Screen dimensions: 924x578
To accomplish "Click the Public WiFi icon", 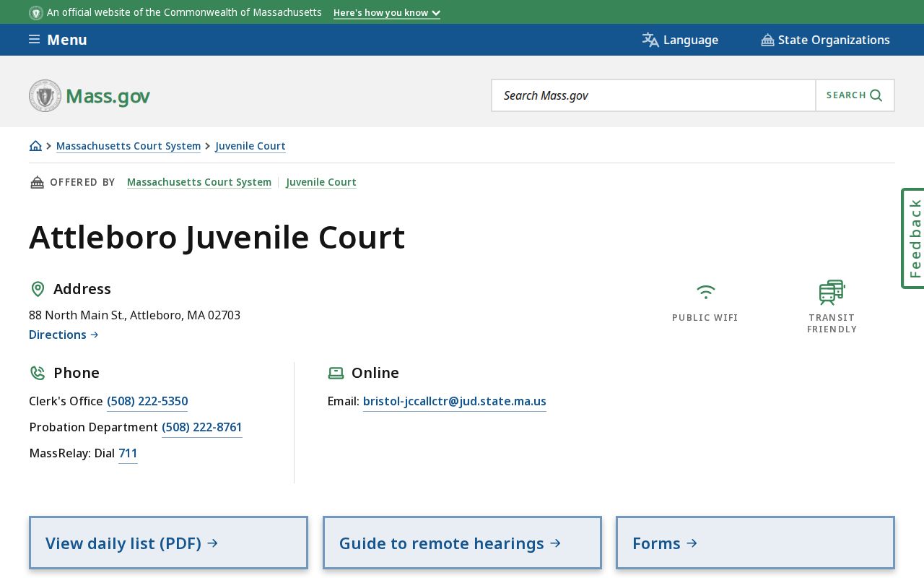I will pos(705,292).
